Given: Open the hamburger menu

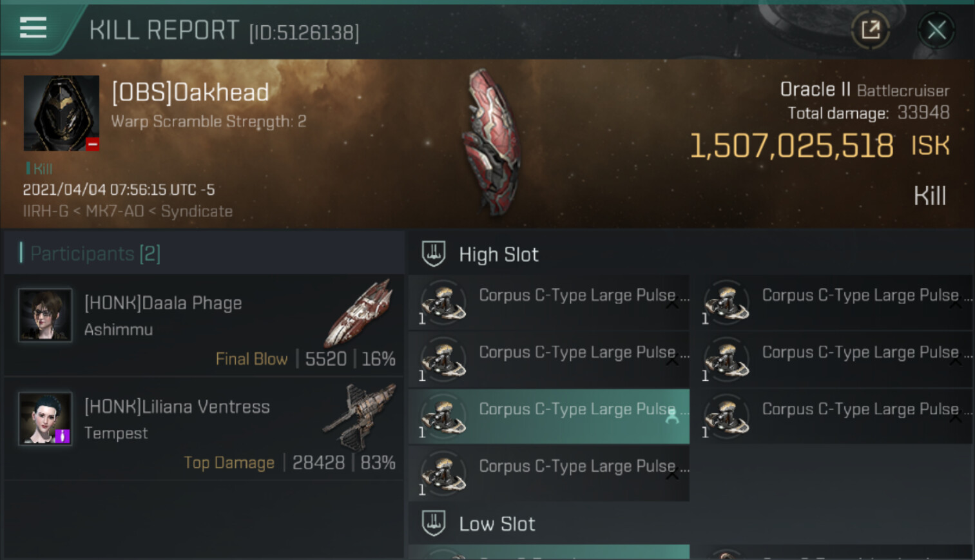Looking at the screenshot, I should point(34,28).
